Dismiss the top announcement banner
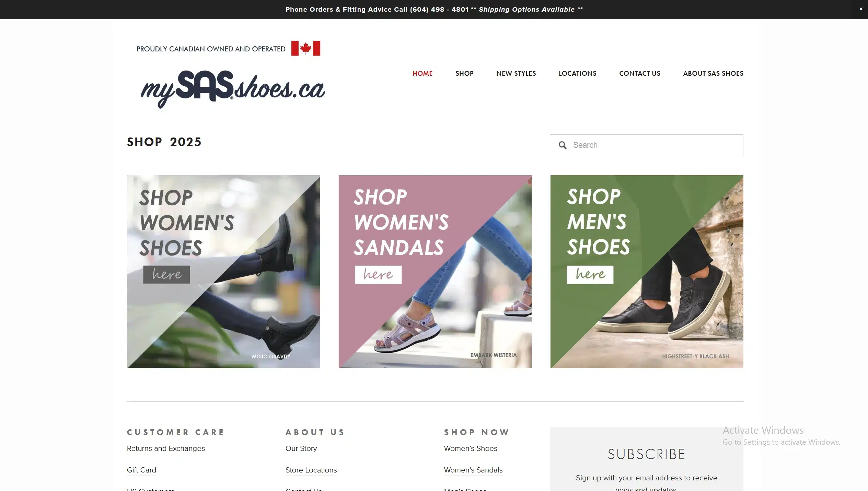This screenshot has height=491, width=868. 861,9
